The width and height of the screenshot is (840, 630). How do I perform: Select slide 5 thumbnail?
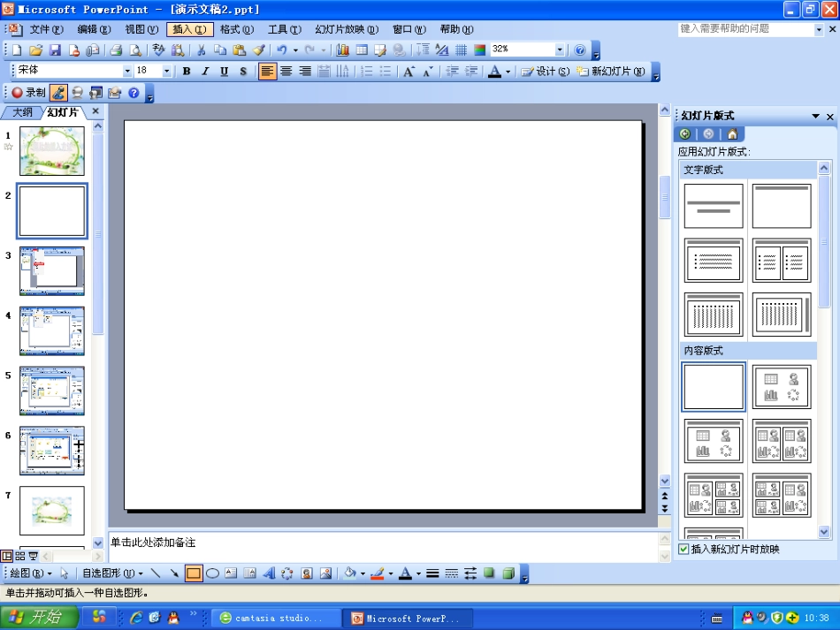(52, 391)
